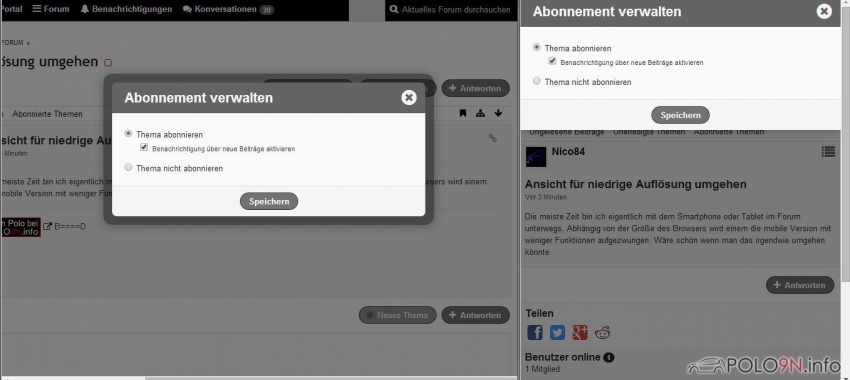The width and height of the screenshot is (850, 380).
Task: Click the sitemap icon above the desktop post
Action: (x=480, y=113)
